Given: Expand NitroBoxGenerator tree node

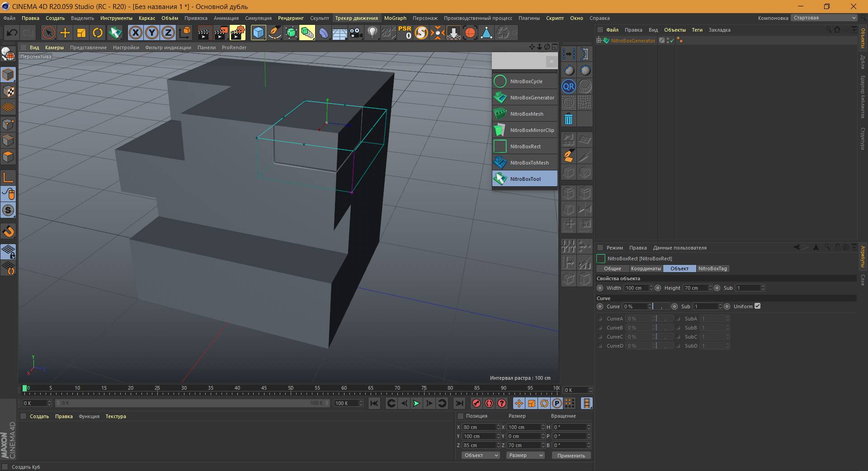Looking at the screenshot, I should (x=599, y=41).
